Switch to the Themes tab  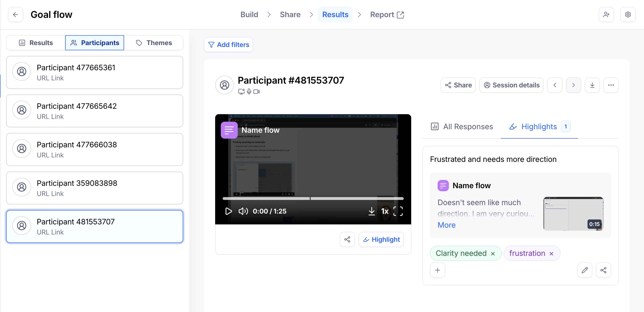click(x=154, y=43)
